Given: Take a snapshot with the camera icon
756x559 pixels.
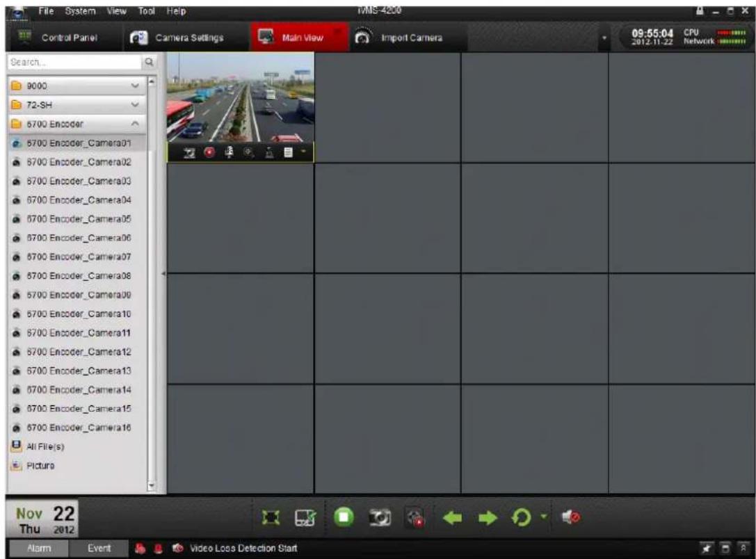Looking at the screenshot, I should pyautogui.click(x=380, y=517).
